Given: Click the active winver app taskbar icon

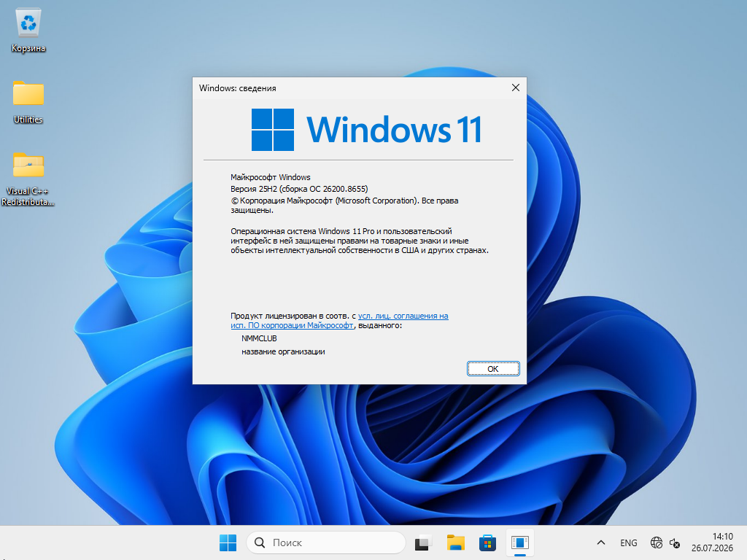Looking at the screenshot, I should (519, 542).
